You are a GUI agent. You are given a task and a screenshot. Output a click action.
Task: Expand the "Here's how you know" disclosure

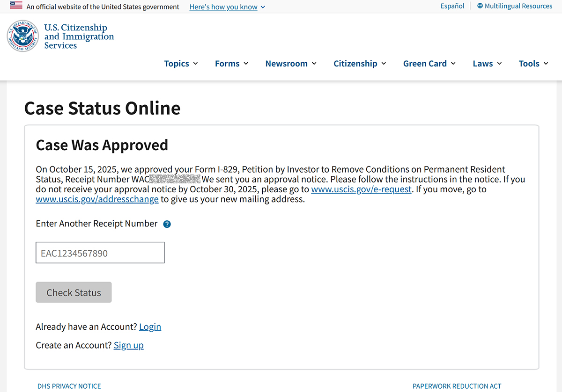click(227, 7)
